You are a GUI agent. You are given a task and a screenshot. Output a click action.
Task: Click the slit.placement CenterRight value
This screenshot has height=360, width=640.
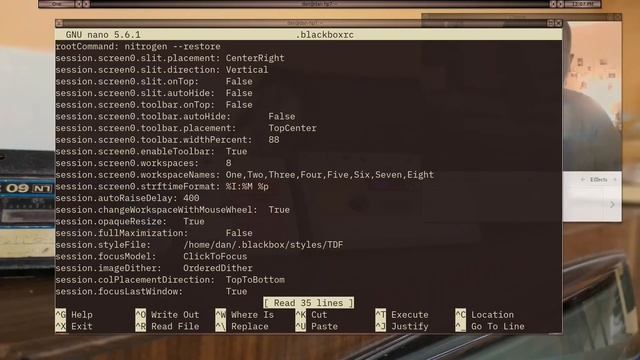coord(255,58)
